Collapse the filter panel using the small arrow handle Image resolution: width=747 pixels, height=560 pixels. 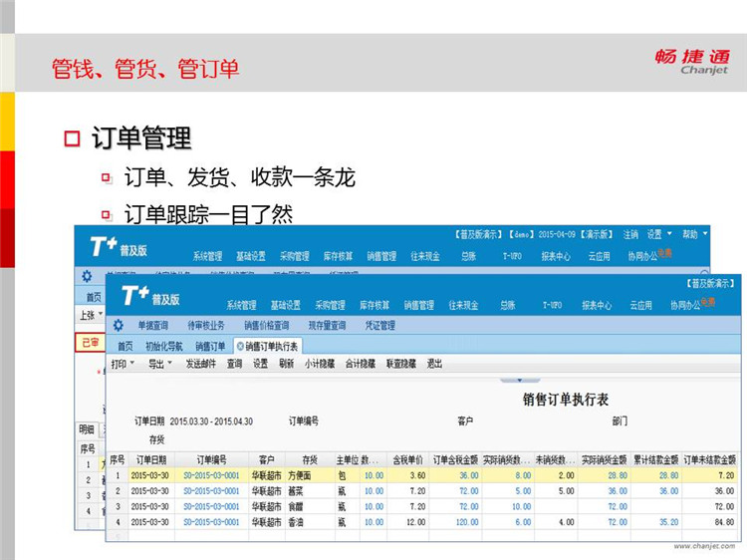(519, 381)
